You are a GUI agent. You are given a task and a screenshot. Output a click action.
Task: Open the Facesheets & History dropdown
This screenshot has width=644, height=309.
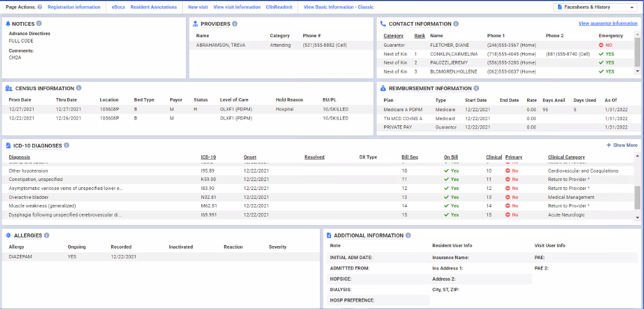pyautogui.click(x=596, y=7)
